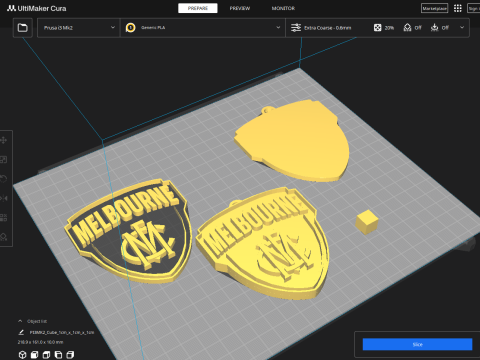Click the blue Slice button
This screenshot has width=480, height=360.
417,344
